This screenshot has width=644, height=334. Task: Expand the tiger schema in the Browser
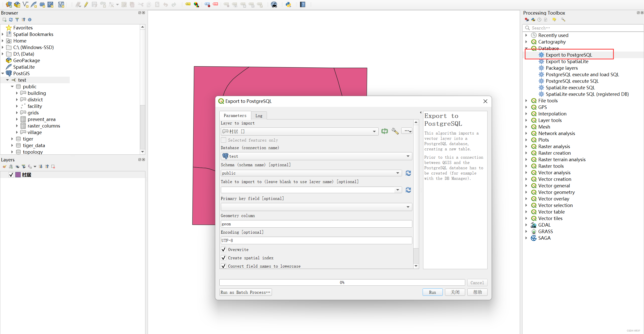(x=12, y=139)
